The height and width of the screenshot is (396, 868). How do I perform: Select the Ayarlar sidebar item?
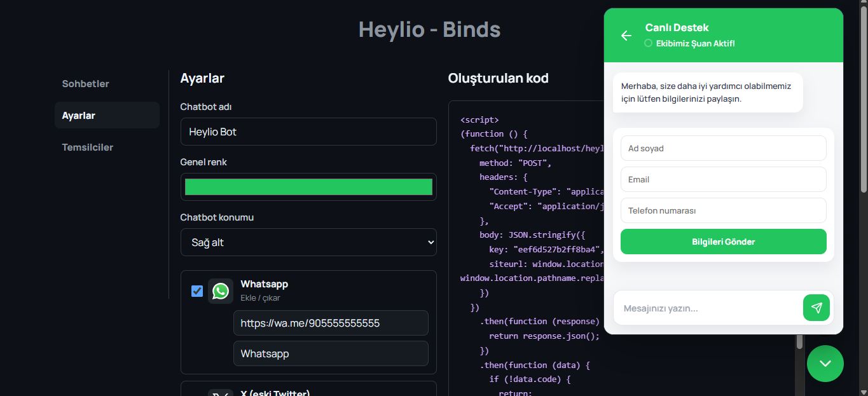pos(107,115)
